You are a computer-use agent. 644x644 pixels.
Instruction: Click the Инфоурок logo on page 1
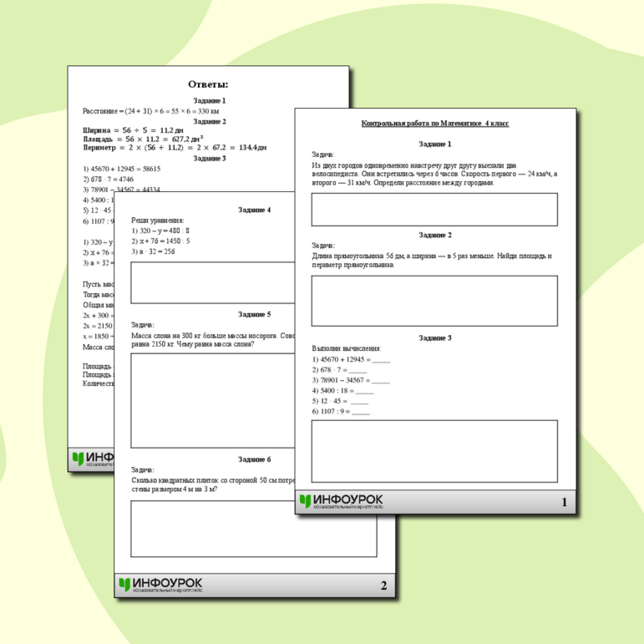[x=341, y=501]
